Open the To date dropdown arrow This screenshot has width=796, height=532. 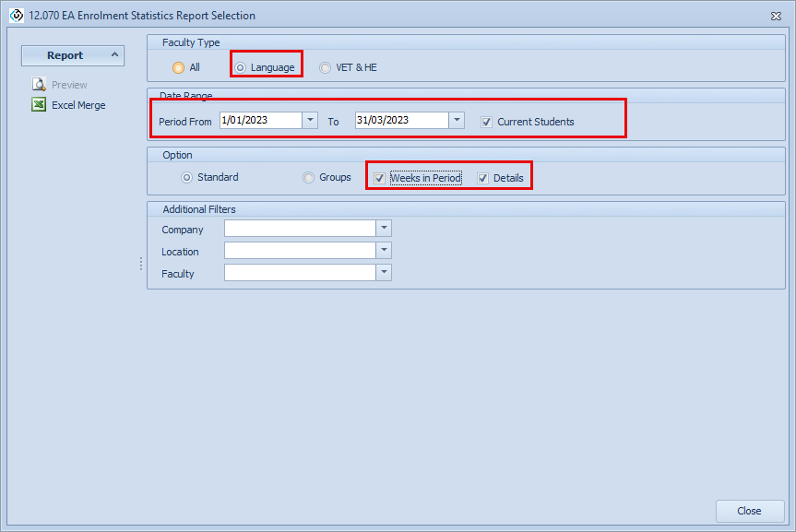click(x=457, y=121)
